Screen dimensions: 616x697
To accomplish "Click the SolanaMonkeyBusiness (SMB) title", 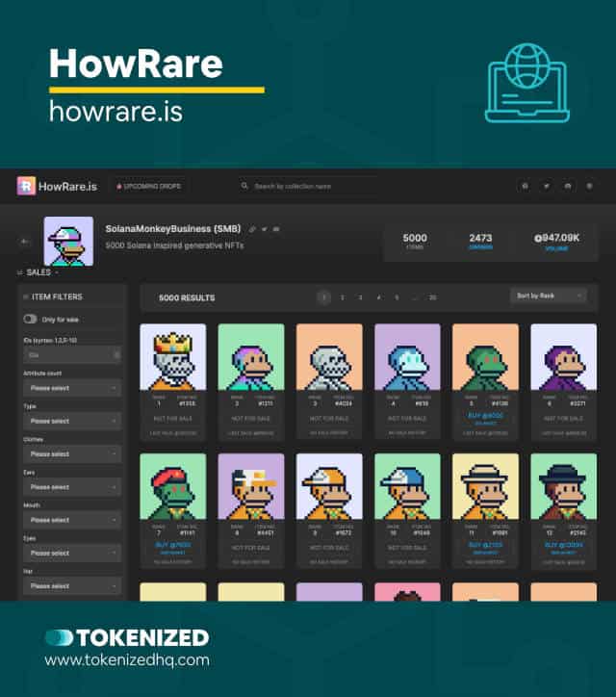I will pyautogui.click(x=173, y=229).
